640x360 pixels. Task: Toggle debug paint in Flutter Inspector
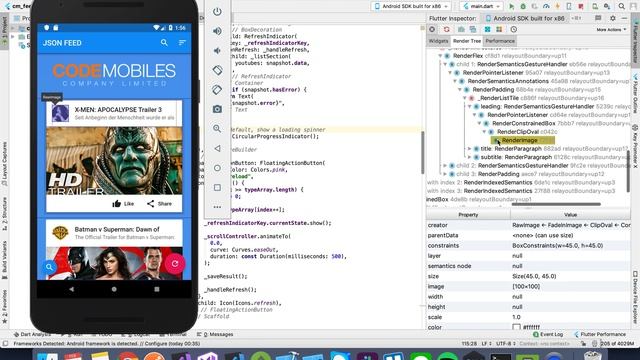click(x=487, y=29)
